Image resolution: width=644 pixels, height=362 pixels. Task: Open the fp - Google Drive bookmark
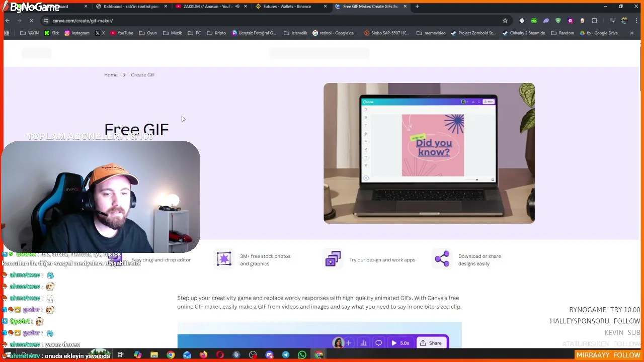[x=598, y=33]
